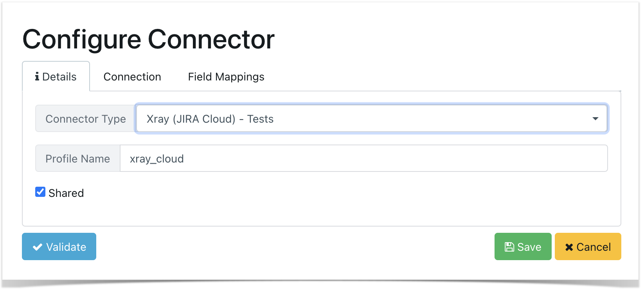This screenshot has width=644, height=291.
Task: Click the Profile Name label
Action: [x=78, y=159]
